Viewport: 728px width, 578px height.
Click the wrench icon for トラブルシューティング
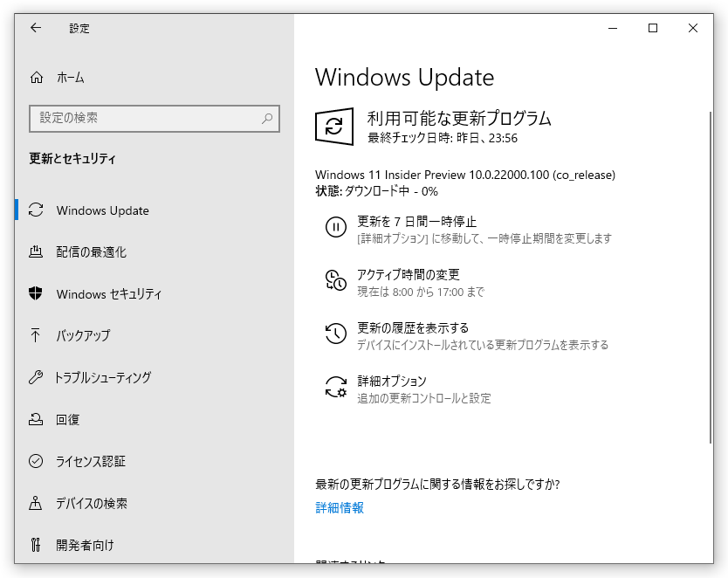coord(36,377)
